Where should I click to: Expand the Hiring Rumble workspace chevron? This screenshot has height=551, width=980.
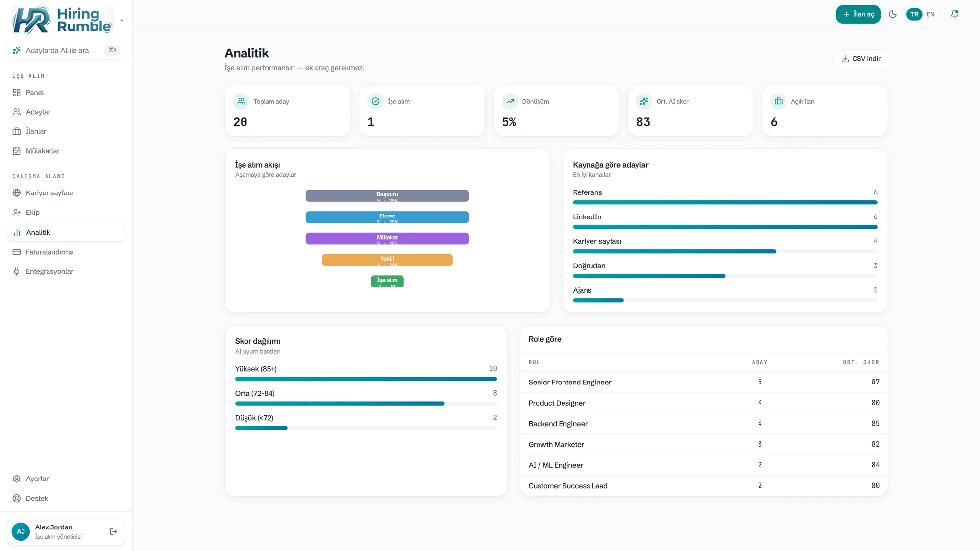[122, 21]
